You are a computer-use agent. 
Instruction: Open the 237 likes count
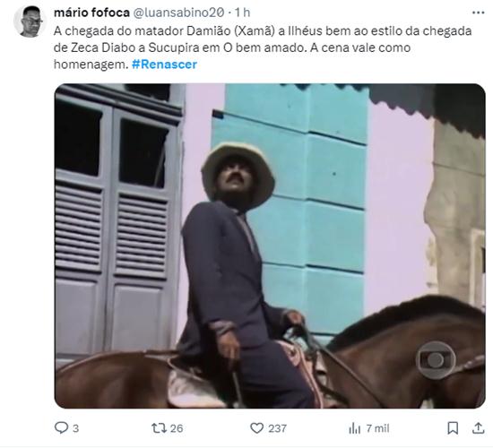point(277,428)
